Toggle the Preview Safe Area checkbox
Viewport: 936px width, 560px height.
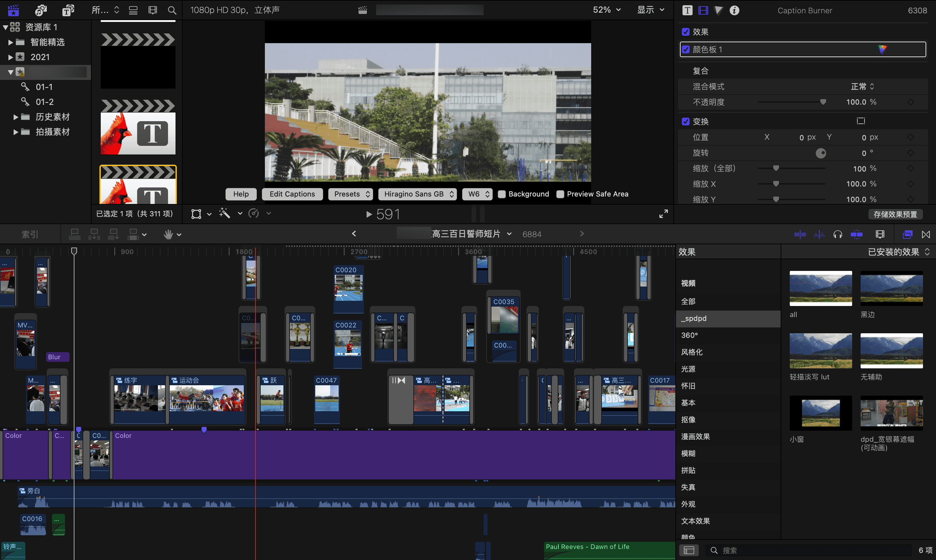point(560,194)
